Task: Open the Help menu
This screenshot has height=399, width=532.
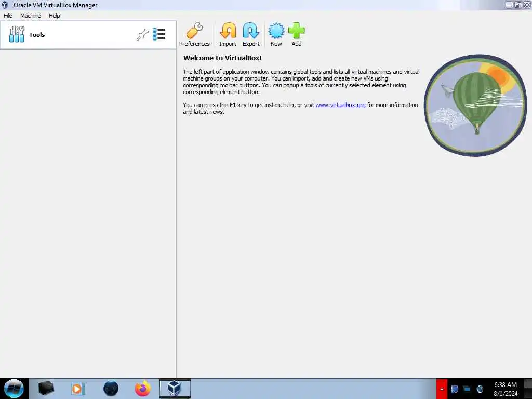Action: coord(54,16)
